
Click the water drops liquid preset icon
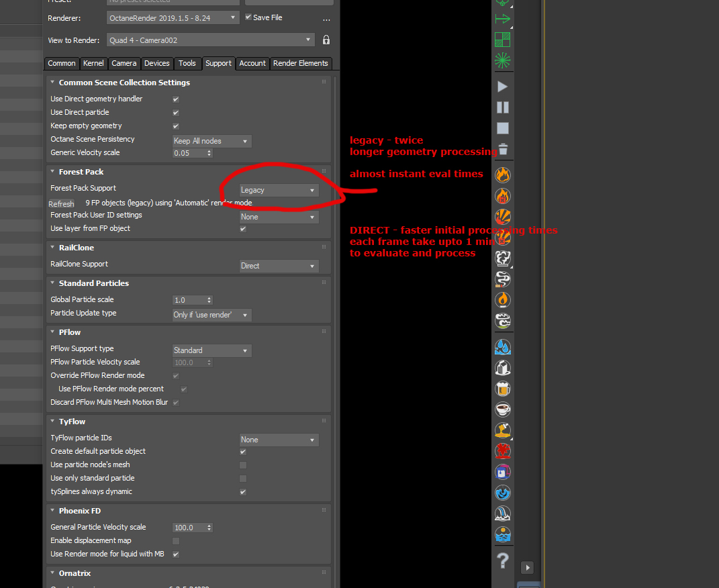[503, 347]
